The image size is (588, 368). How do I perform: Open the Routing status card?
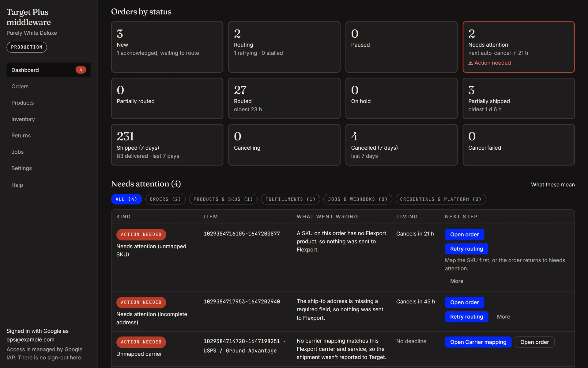click(x=284, y=47)
